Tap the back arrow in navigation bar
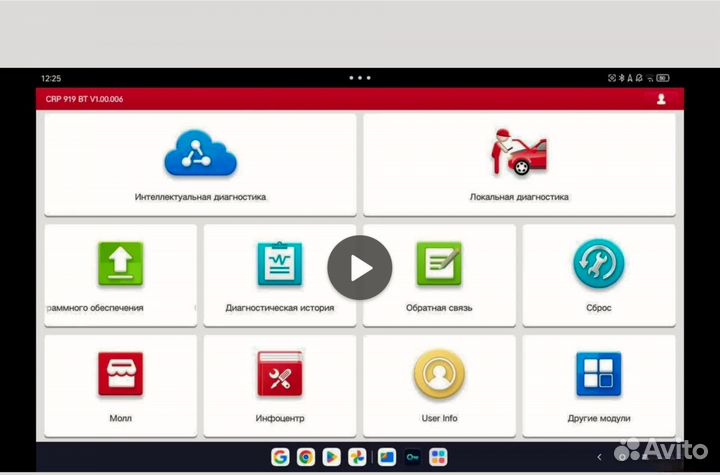The width and height of the screenshot is (720, 475). 599,457
